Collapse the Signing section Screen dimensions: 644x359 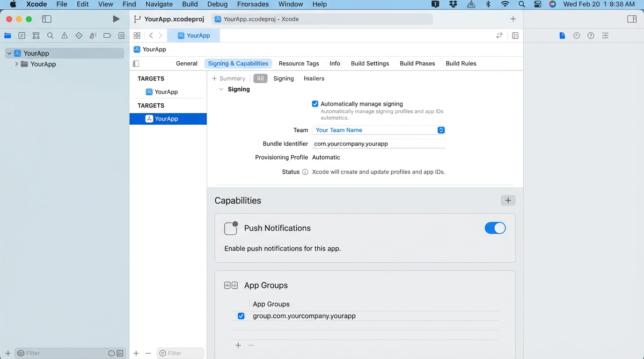pyautogui.click(x=221, y=89)
